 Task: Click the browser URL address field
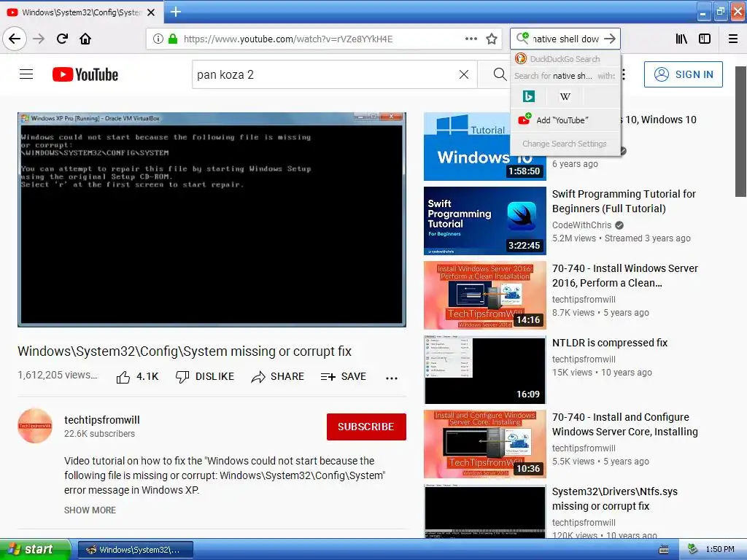287,39
